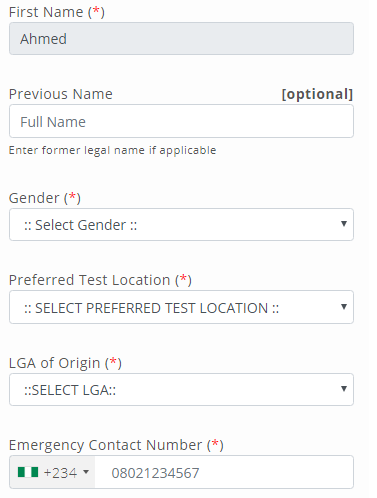
Task: Click the LGA of Origin label
Action: point(65,363)
